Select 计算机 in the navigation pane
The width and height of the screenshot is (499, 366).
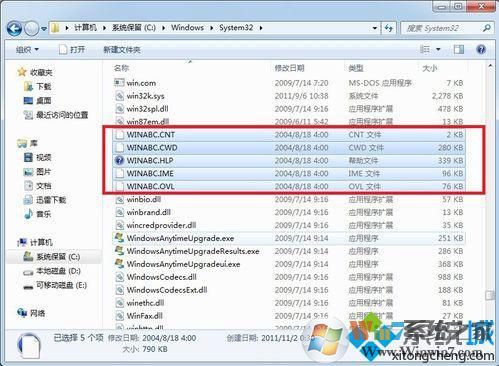tap(41, 242)
